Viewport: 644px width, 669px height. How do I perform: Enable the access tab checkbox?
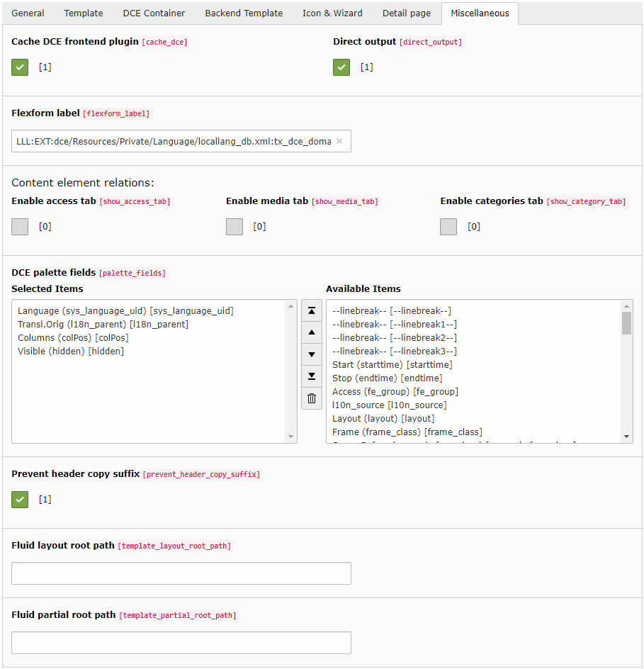[19, 226]
